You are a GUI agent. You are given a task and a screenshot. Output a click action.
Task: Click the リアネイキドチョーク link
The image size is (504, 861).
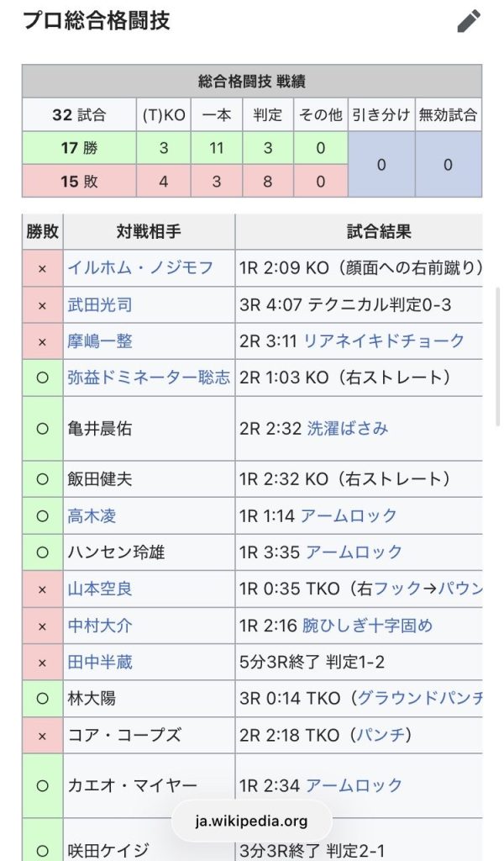(384, 341)
